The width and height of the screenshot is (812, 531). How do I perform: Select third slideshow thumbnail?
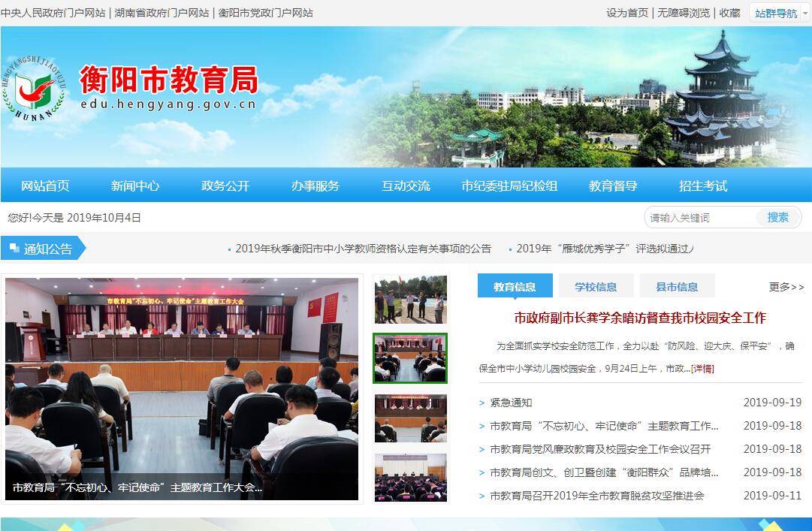(411, 418)
